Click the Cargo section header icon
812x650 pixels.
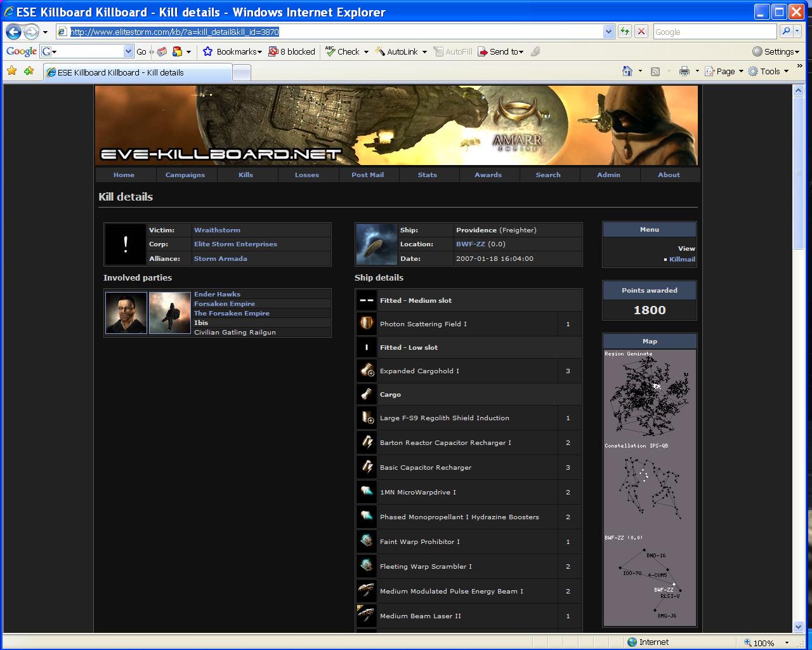pos(367,394)
